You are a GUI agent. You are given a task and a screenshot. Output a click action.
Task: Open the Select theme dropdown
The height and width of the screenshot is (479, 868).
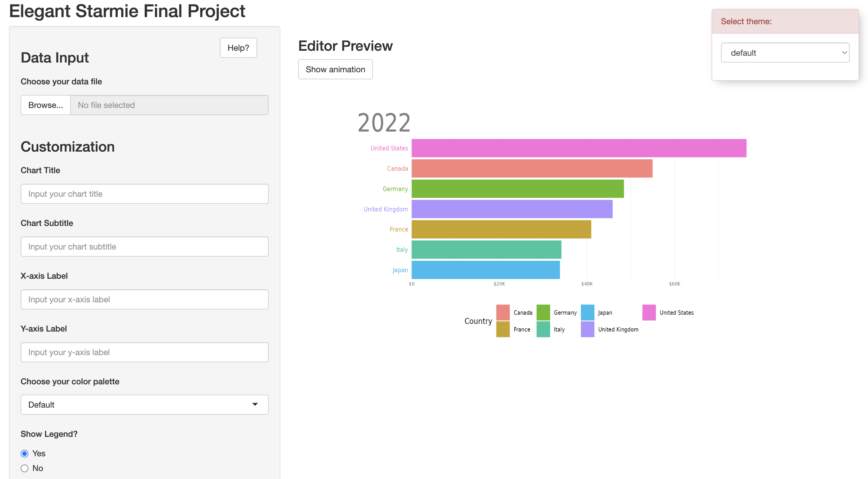[785, 53]
